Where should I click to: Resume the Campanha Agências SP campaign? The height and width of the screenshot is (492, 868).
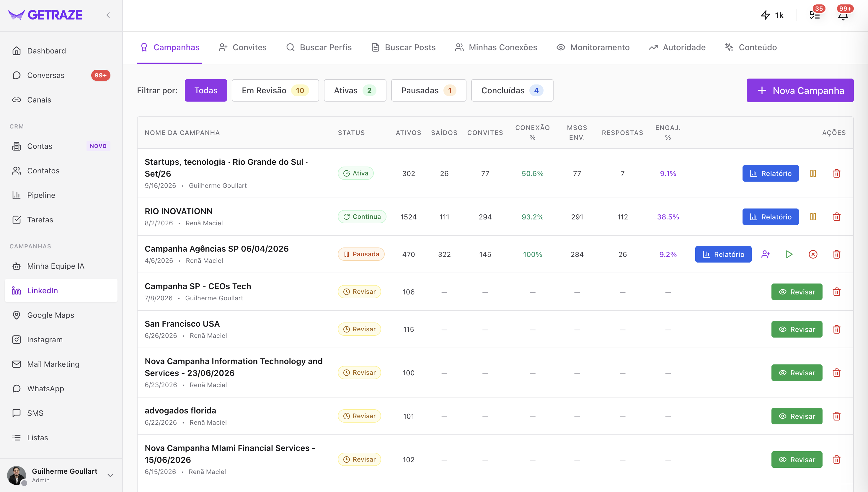tap(789, 254)
